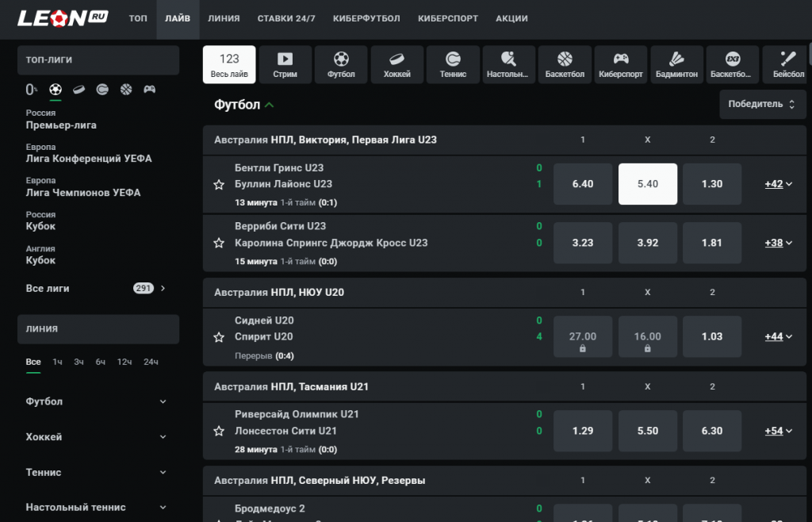Expand +42 more markets for Бентли Гринс
The width and height of the screenshot is (812, 522).
click(779, 184)
